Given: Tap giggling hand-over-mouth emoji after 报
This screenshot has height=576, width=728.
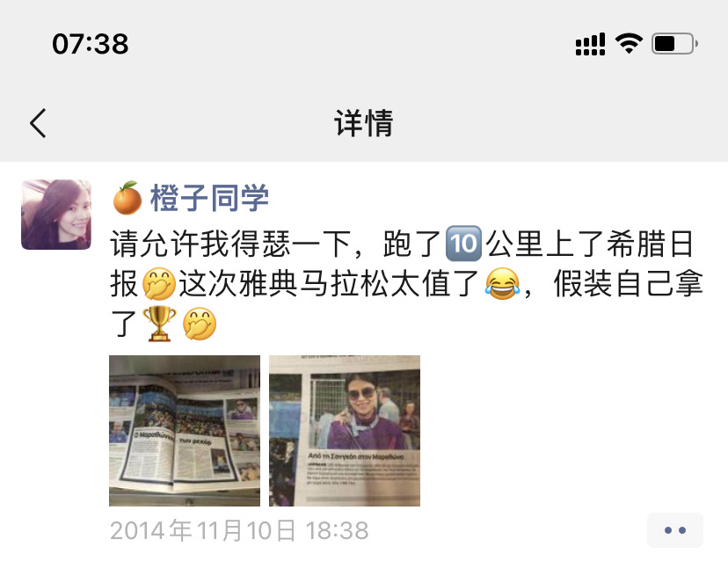Looking at the screenshot, I should coord(159,283).
